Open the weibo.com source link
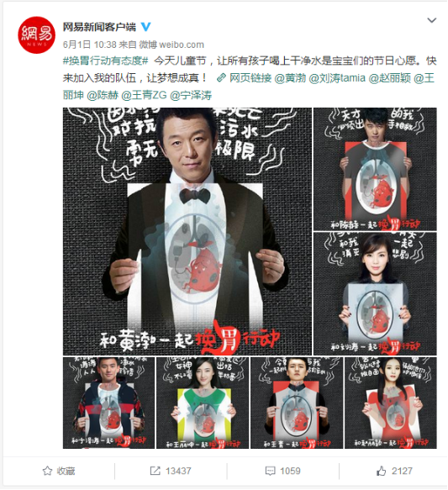The width and height of the screenshot is (448, 490). (182, 45)
